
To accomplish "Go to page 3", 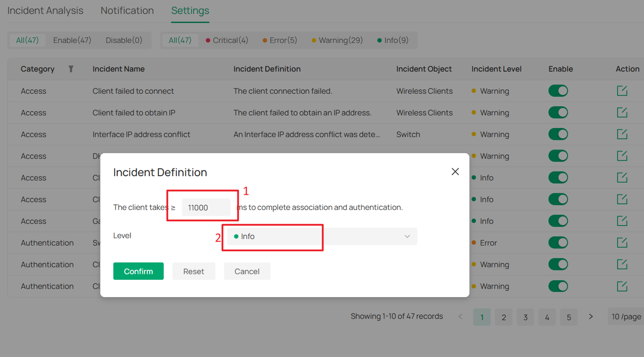I will [x=525, y=317].
